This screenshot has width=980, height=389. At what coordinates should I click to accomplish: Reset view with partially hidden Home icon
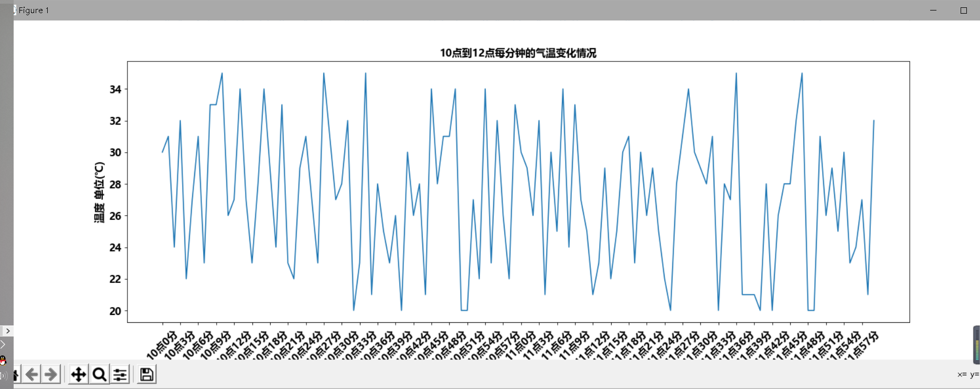[17, 374]
